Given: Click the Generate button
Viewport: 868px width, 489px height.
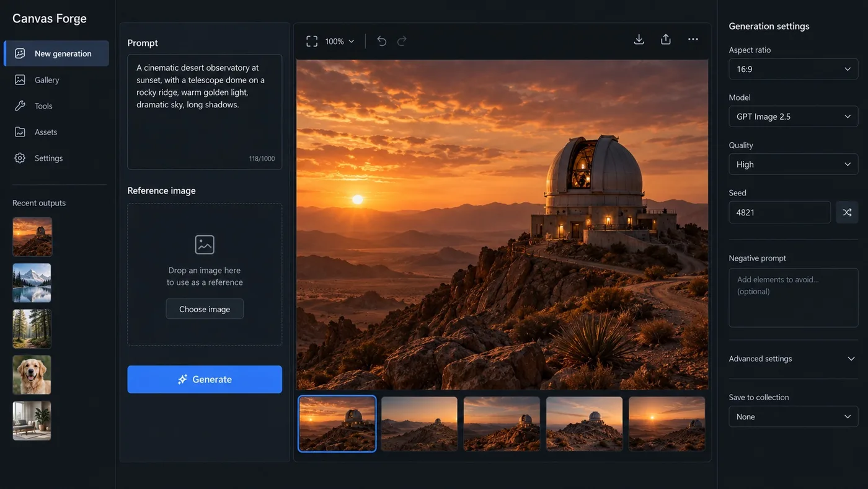Looking at the screenshot, I should click(x=205, y=379).
